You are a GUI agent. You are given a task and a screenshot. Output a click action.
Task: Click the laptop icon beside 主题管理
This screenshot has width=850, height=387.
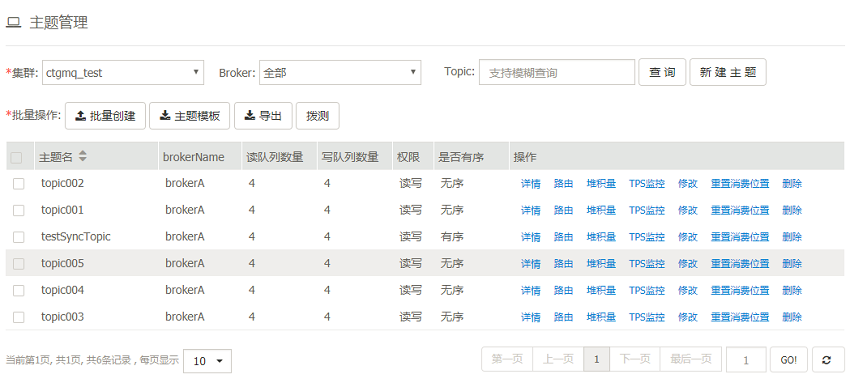[x=13, y=23]
